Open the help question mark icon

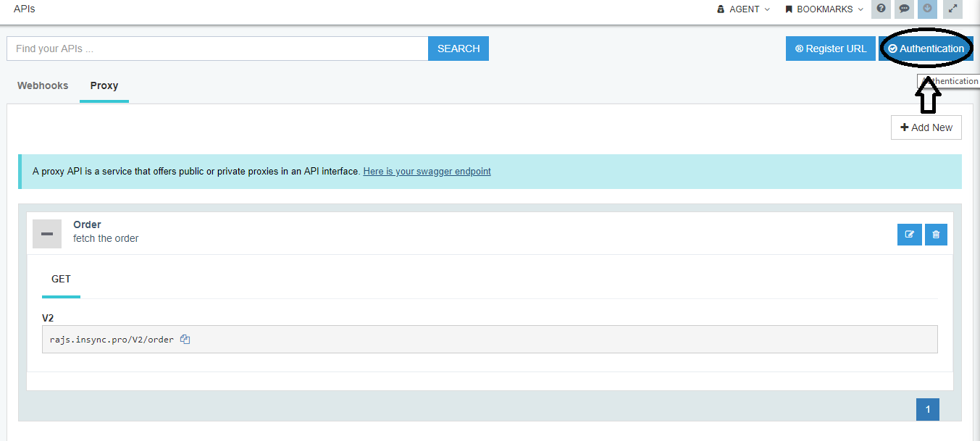click(x=881, y=9)
